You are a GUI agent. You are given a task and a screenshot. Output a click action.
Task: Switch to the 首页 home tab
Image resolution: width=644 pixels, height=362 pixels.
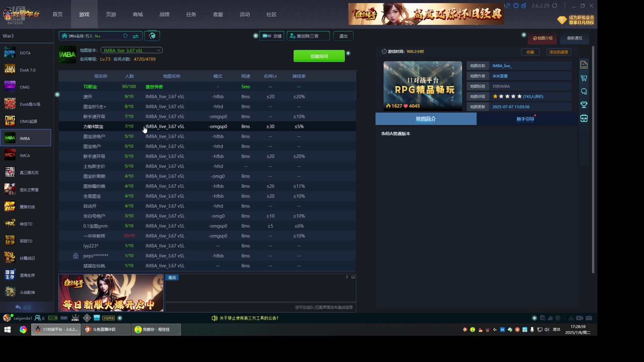coord(58,14)
